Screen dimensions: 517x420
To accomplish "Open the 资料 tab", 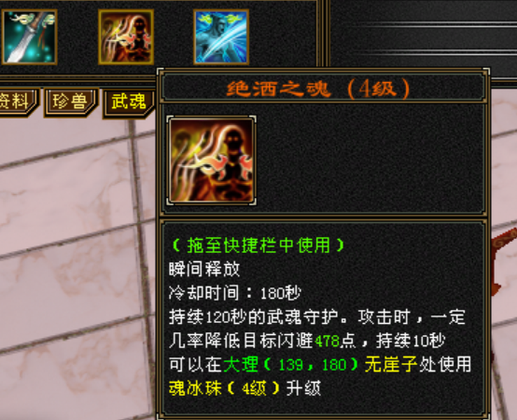I will [17, 101].
